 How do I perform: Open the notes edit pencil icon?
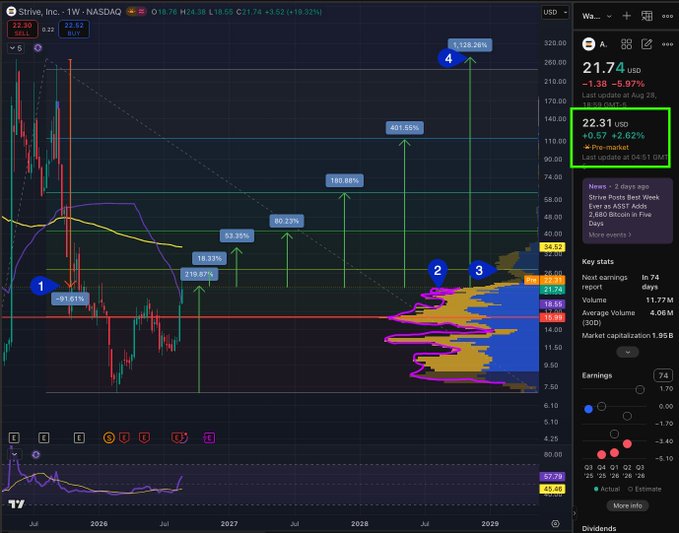(647, 44)
